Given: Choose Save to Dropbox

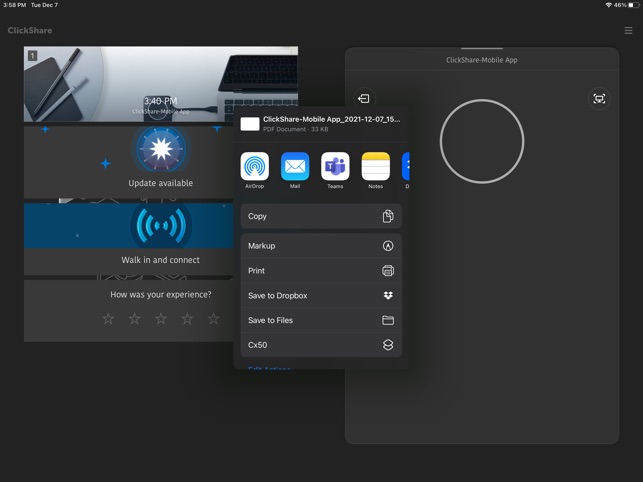Looking at the screenshot, I should pos(321,295).
